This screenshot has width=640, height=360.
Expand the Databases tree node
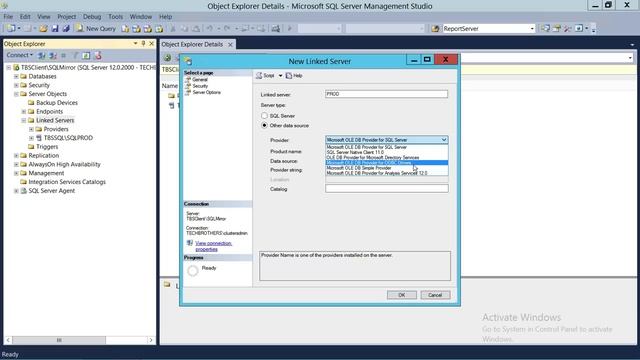[x=16, y=76]
